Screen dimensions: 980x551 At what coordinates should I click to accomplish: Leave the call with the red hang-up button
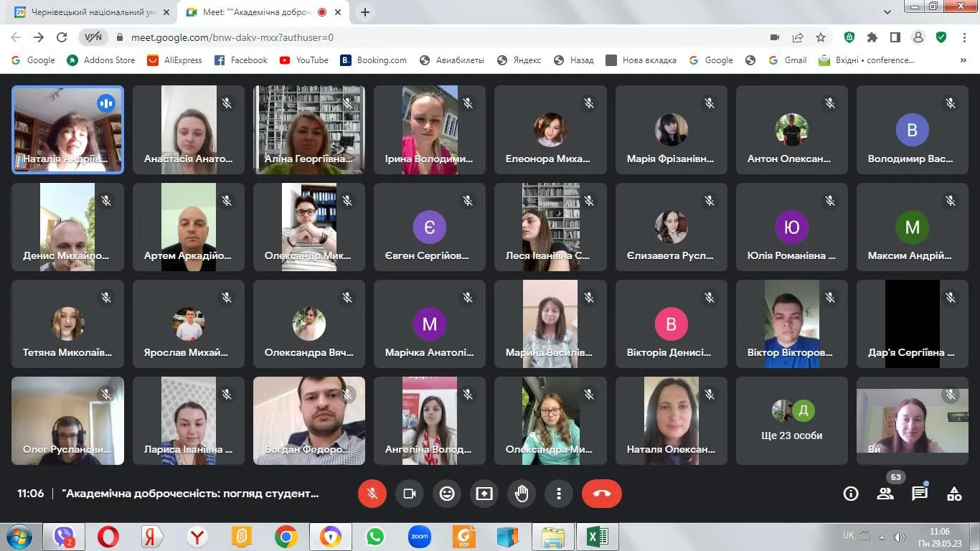coord(601,494)
